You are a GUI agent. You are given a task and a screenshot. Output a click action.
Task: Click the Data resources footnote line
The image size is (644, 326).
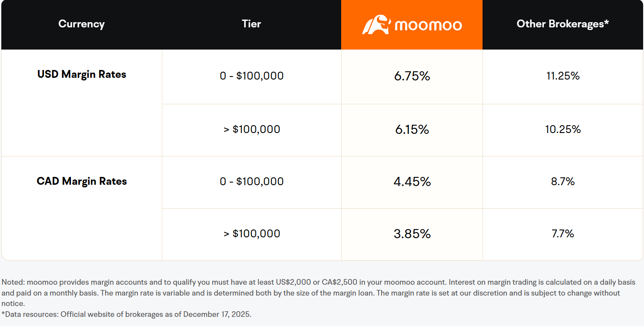click(x=127, y=314)
